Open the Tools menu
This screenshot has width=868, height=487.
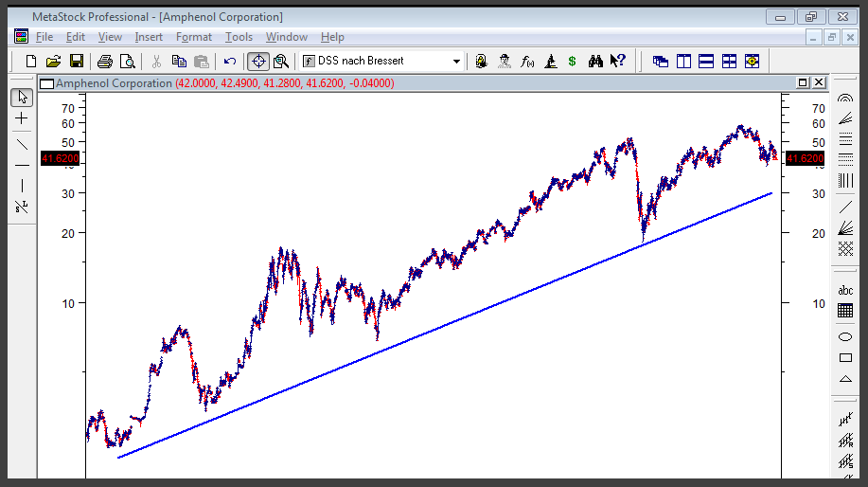(239, 37)
